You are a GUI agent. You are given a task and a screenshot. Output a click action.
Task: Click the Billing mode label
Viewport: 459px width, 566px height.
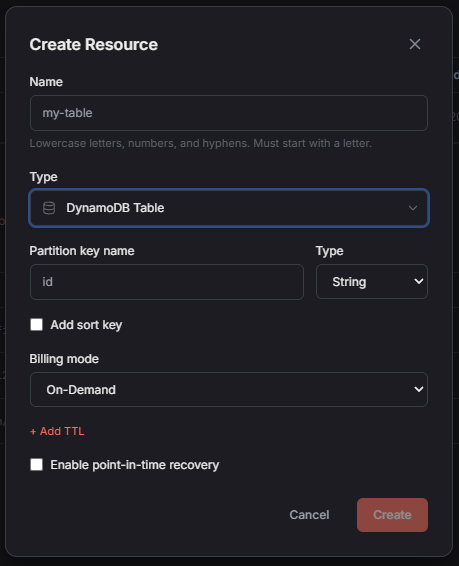point(64,359)
